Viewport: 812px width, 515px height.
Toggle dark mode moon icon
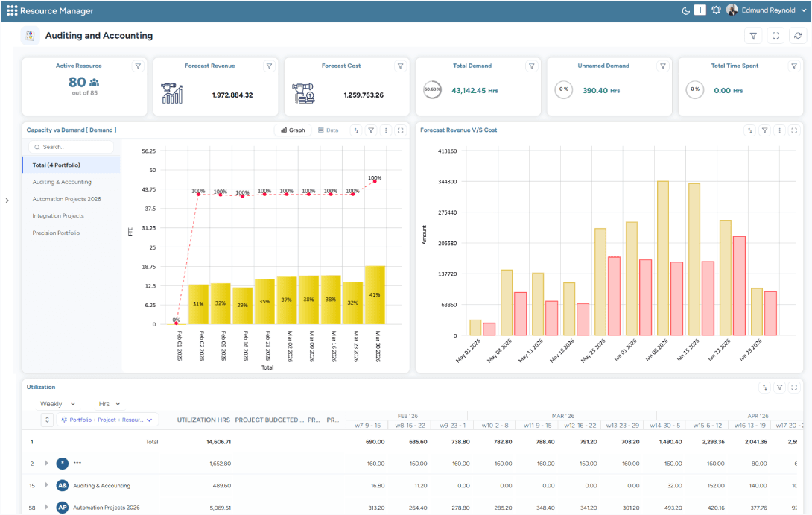click(x=685, y=11)
